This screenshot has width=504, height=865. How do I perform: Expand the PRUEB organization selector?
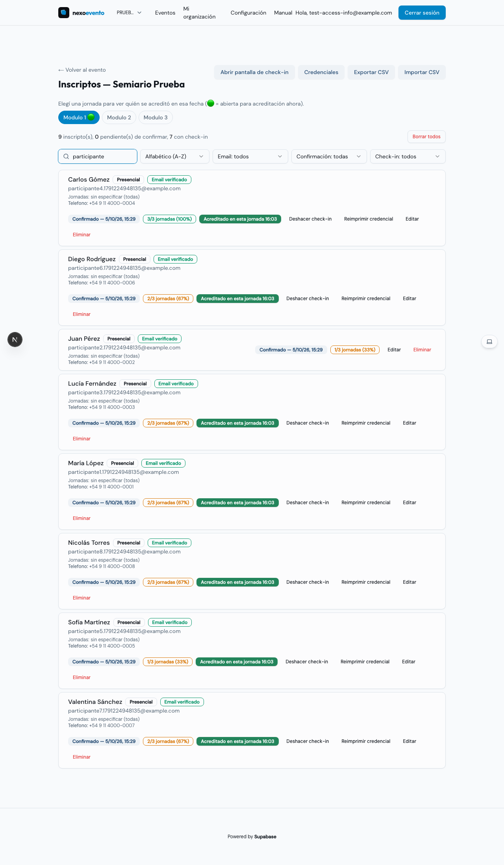coord(129,13)
